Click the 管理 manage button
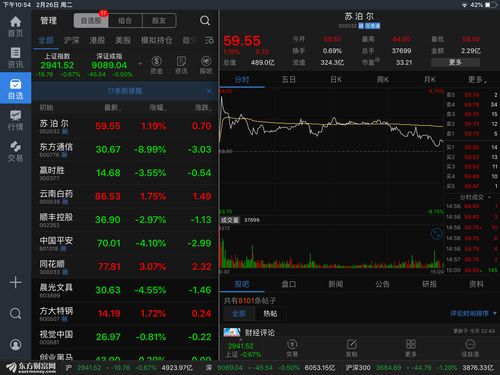This screenshot has height=375, width=500. (x=49, y=21)
